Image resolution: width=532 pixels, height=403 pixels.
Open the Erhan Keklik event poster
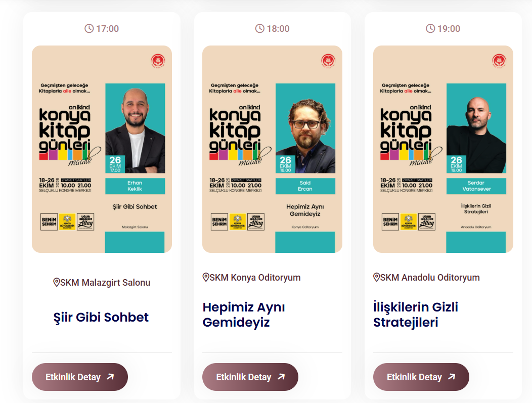[102, 149]
